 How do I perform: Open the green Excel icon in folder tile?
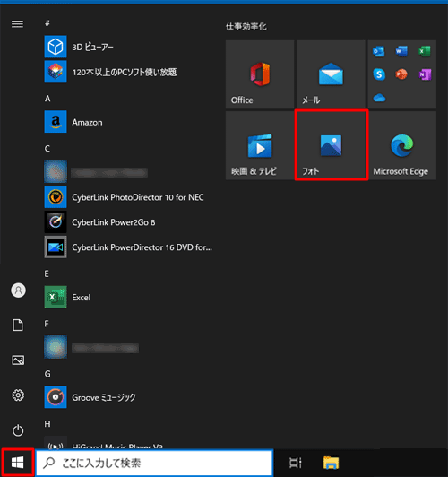click(425, 51)
